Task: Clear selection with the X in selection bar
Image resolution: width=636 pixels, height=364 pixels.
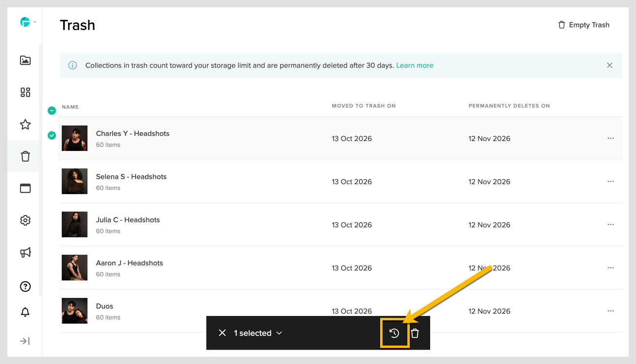Action: click(x=222, y=333)
